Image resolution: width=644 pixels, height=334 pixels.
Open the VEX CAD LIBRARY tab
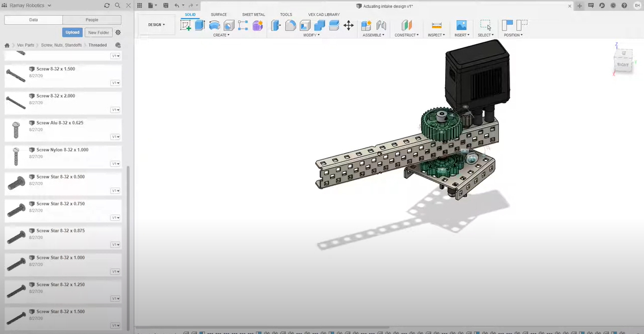click(x=324, y=15)
